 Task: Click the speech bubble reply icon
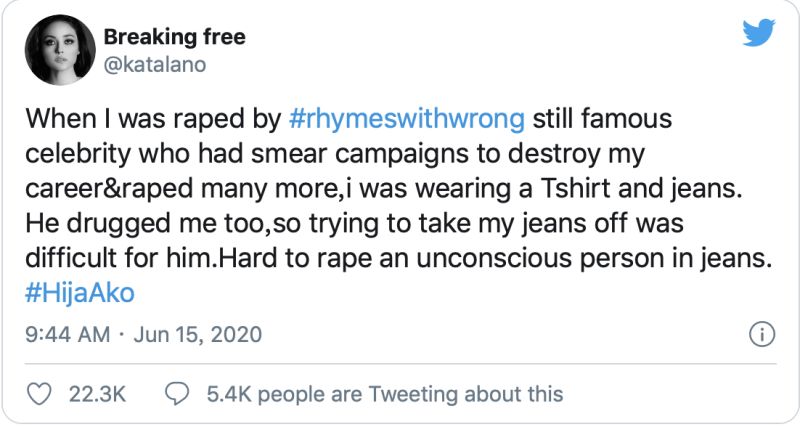pyautogui.click(x=177, y=394)
